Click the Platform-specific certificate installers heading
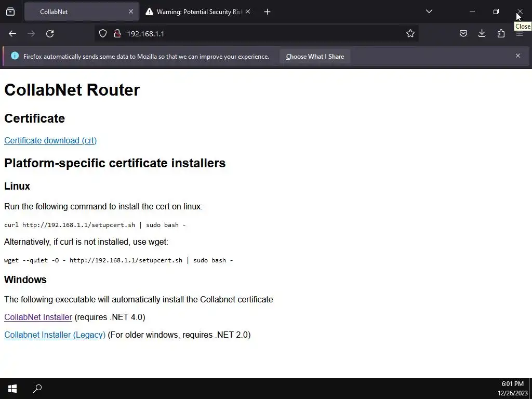 click(115, 163)
